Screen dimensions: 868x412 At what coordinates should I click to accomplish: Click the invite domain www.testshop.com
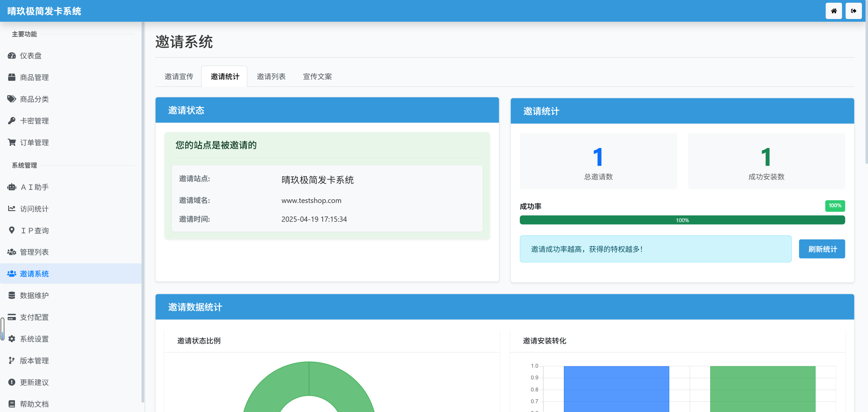click(x=311, y=201)
